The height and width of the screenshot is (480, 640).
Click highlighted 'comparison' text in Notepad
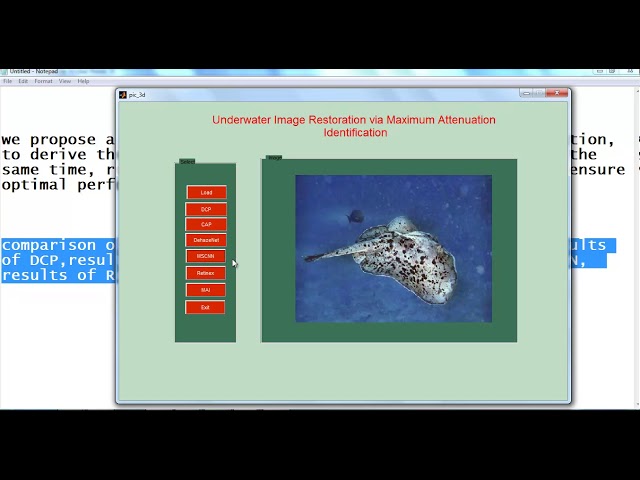(x=49, y=245)
